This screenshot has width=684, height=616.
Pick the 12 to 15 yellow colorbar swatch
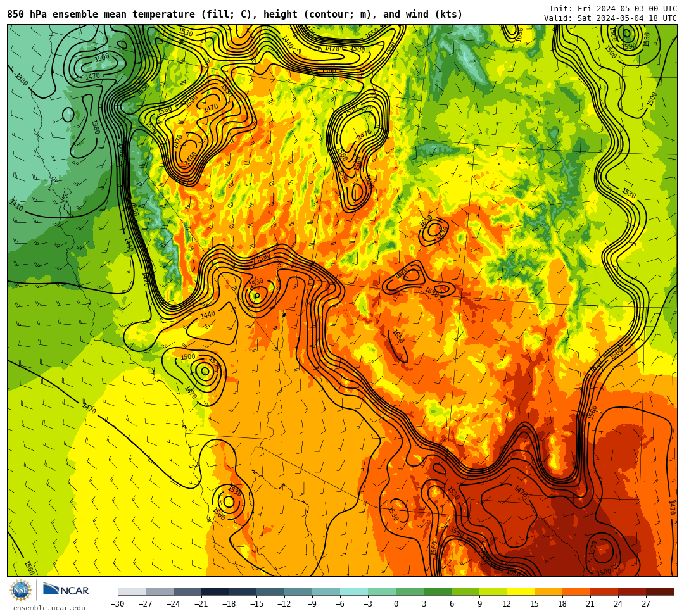(x=521, y=591)
